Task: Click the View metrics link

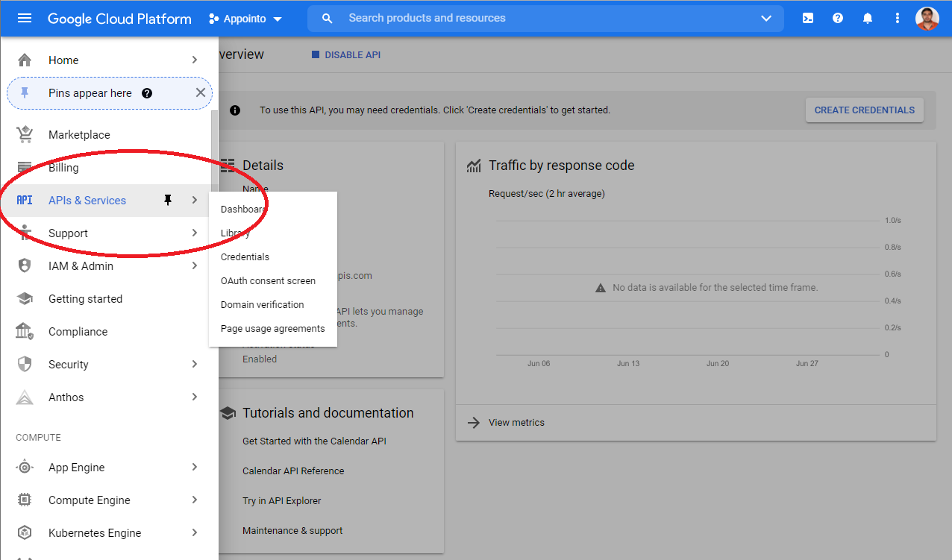Action: click(x=516, y=423)
